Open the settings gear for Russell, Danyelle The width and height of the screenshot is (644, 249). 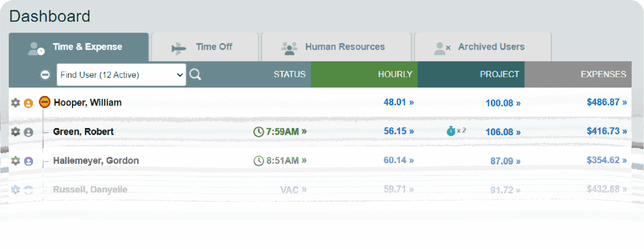[x=15, y=189]
